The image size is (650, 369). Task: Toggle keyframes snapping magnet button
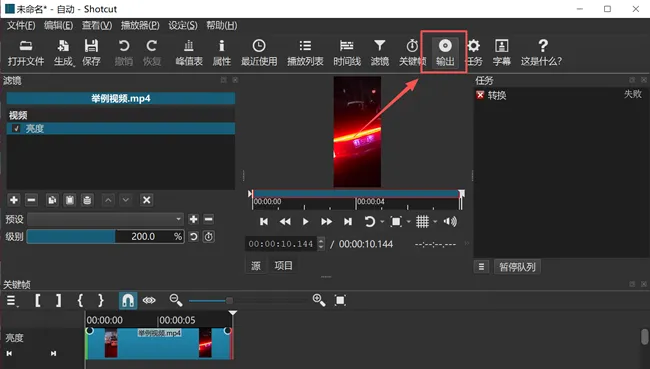tap(128, 300)
